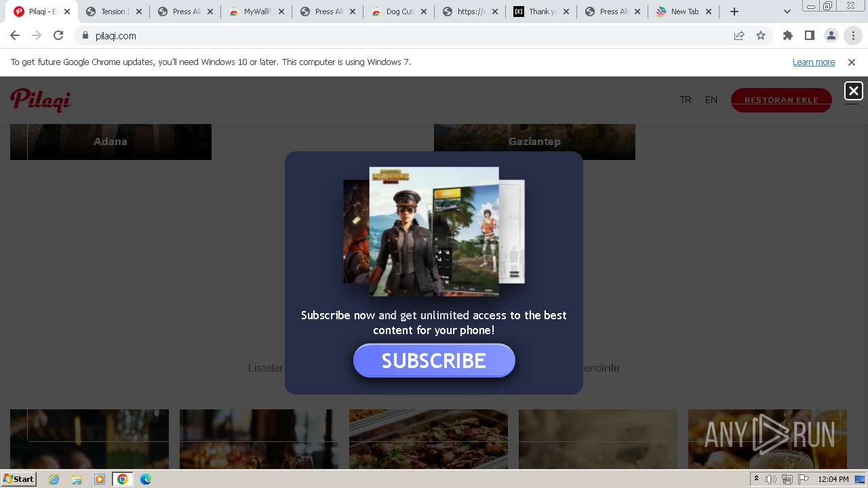Open Chrome three-dot menu
Image resolution: width=868 pixels, height=488 pixels.
(853, 36)
